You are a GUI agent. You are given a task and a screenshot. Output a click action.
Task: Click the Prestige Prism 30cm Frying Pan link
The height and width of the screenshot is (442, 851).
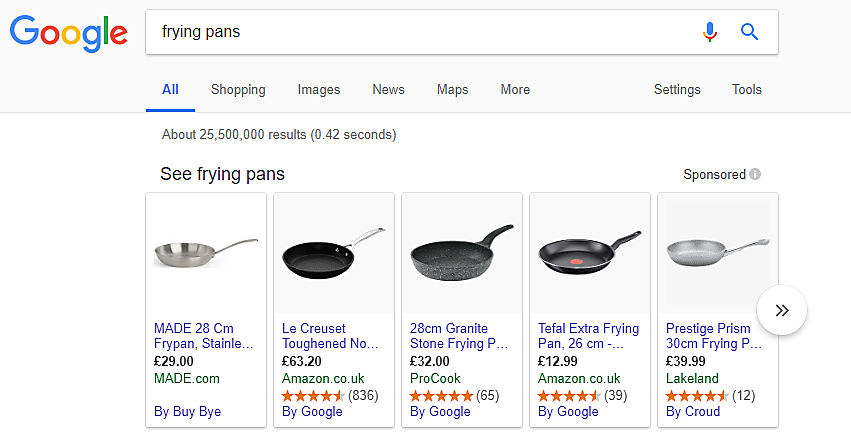point(713,336)
